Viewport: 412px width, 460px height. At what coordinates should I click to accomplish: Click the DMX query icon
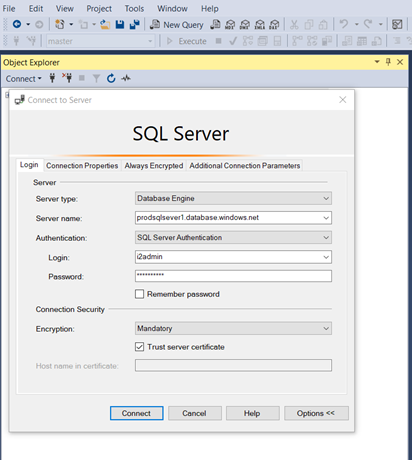pyautogui.click(x=245, y=25)
